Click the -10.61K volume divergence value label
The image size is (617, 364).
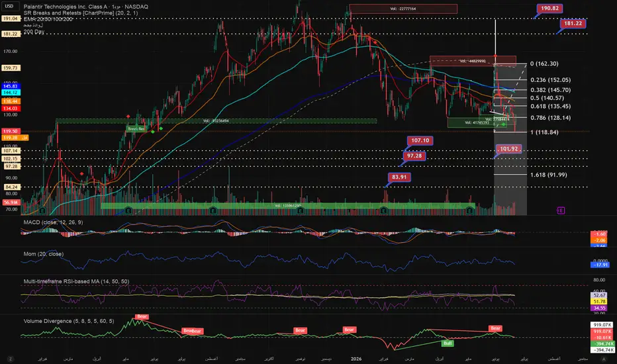602,338
